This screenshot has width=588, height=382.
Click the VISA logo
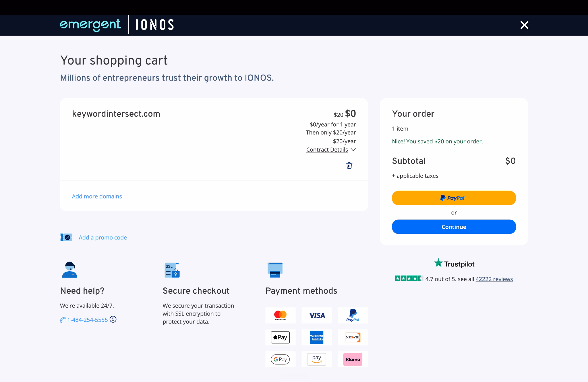317,315
